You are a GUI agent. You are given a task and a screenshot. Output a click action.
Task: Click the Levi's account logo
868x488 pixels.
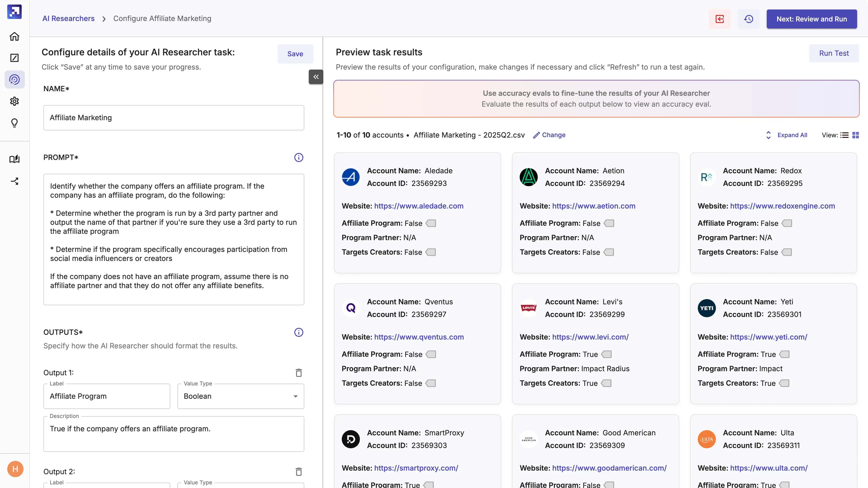point(529,308)
